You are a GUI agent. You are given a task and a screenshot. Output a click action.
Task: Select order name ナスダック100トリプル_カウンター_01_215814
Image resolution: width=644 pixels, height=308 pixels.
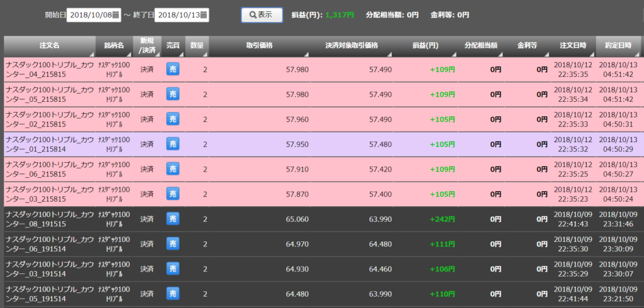[x=50, y=144]
